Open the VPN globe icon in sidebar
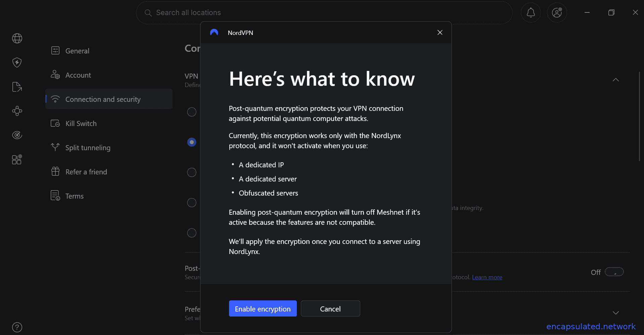Image resolution: width=644 pixels, height=335 pixels. pyautogui.click(x=17, y=38)
